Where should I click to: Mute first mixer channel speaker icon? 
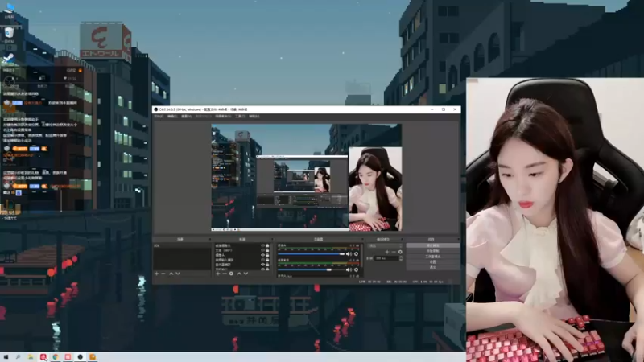click(349, 254)
